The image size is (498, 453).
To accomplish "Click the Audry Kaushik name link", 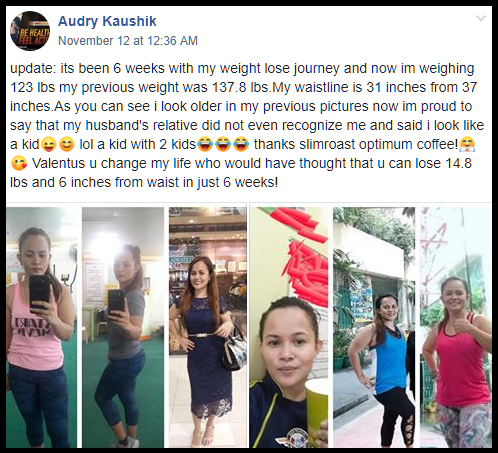I will (107, 21).
